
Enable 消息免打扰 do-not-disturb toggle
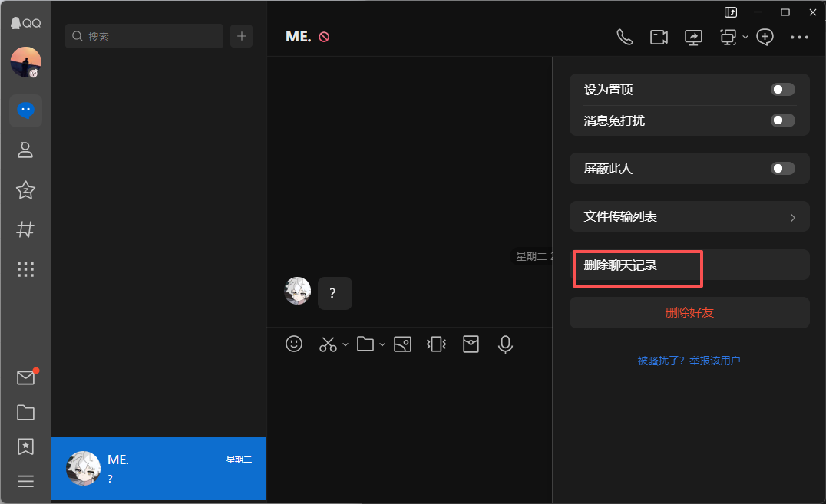coord(782,120)
